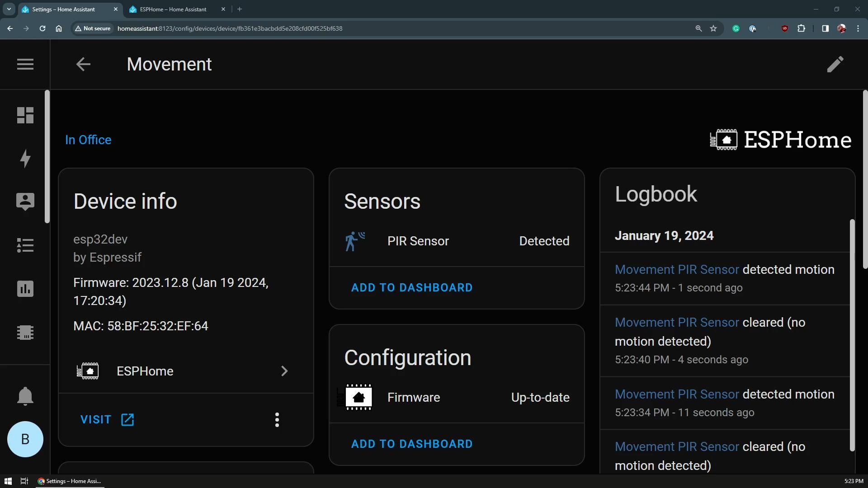Open Movement PIR Sensor link at 5:23:34 PM
This screenshot has width=868, height=488.
[677, 394]
